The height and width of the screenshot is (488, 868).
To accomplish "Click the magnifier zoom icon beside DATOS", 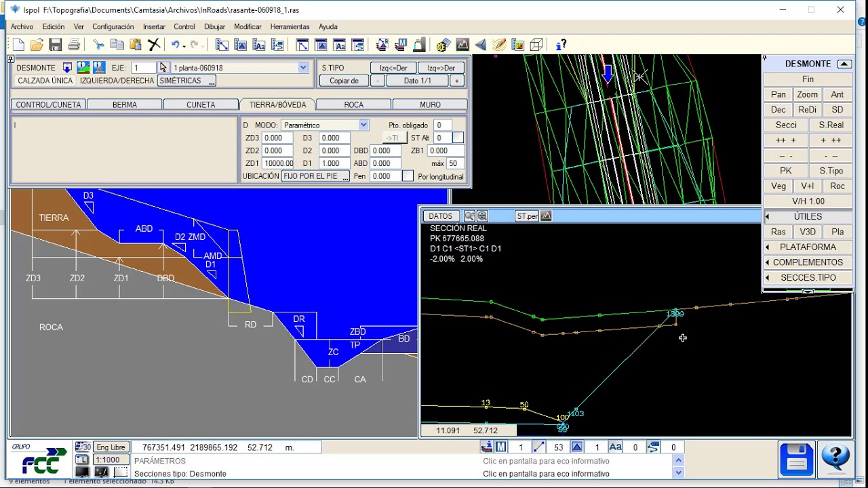I will pyautogui.click(x=469, y=216).
